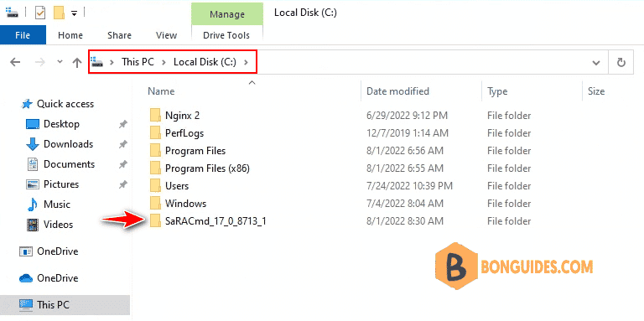Image resolution: width=644 pixels, height=321 pixels.
Task: Click the New folder quick access icon
Action: [x=60, y=13]
